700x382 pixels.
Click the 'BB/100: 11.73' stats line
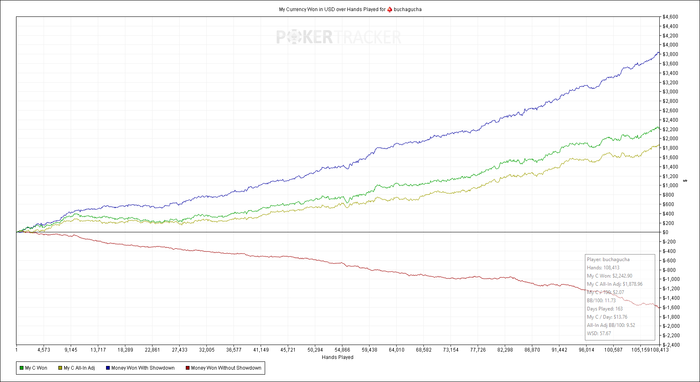[x=601, y=300]
